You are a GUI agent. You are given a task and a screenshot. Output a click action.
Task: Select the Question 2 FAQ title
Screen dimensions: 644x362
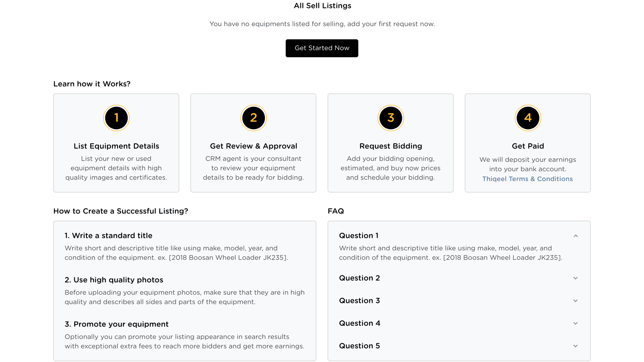tap(360, 278)
